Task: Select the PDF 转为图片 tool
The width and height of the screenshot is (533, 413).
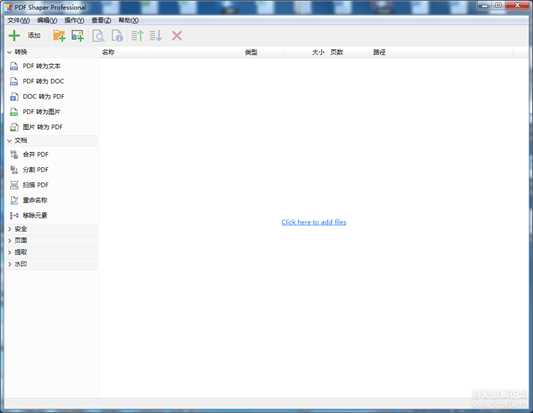Action: pos(35,112)
